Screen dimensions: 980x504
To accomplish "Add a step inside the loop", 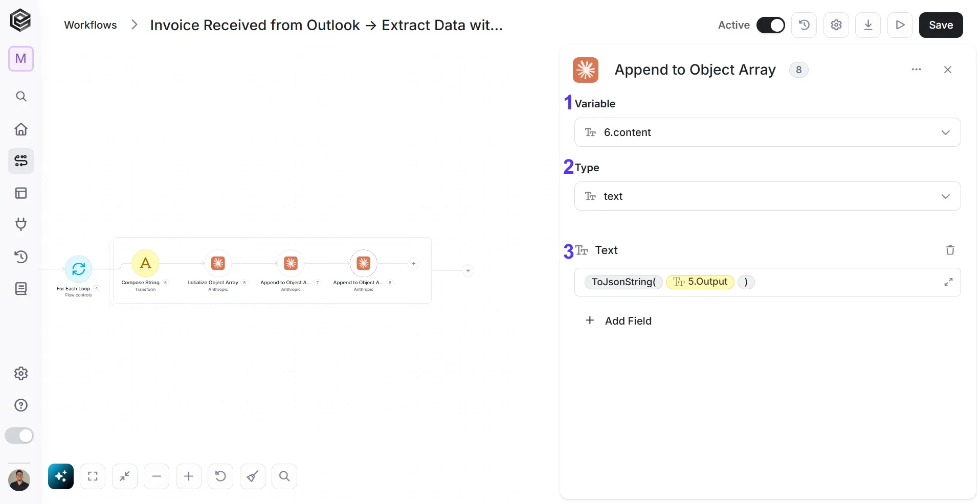I will (x=414, y=263).
